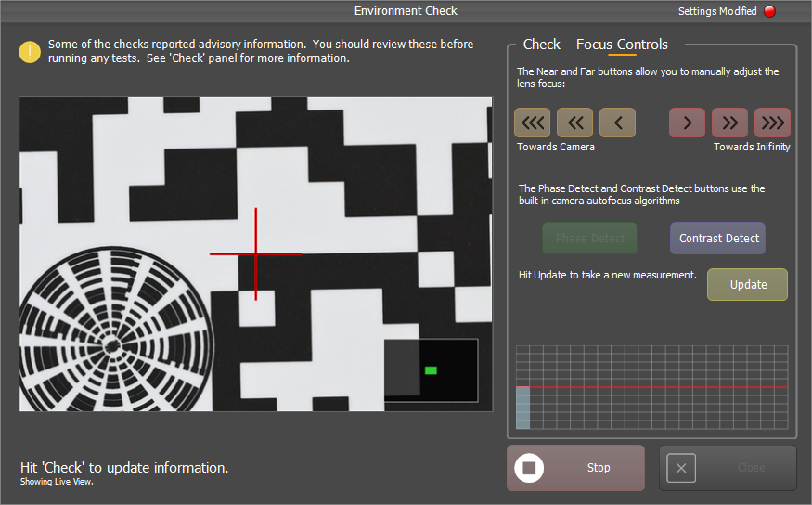Click the 'Towards Camera' label

click(x=556, y=147)
